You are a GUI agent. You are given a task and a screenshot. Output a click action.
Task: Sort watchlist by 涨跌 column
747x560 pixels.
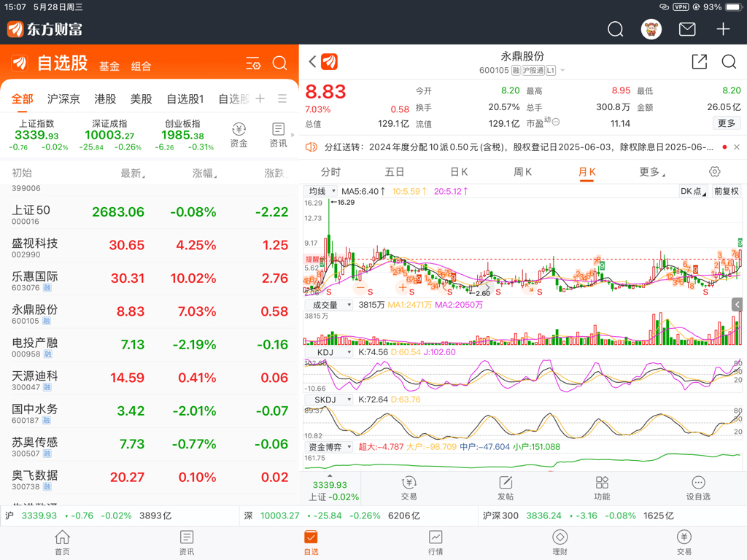point(276,174)
